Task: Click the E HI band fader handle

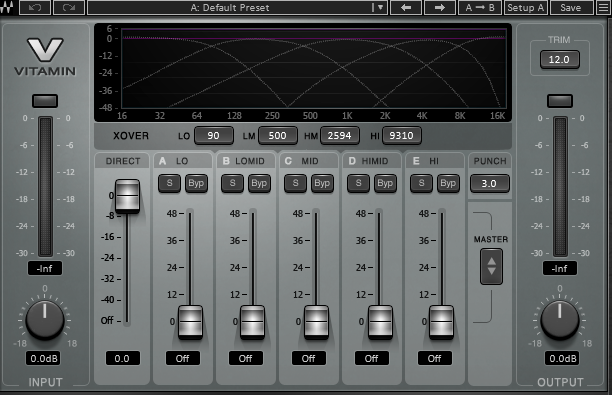Action: coord(442,322)
